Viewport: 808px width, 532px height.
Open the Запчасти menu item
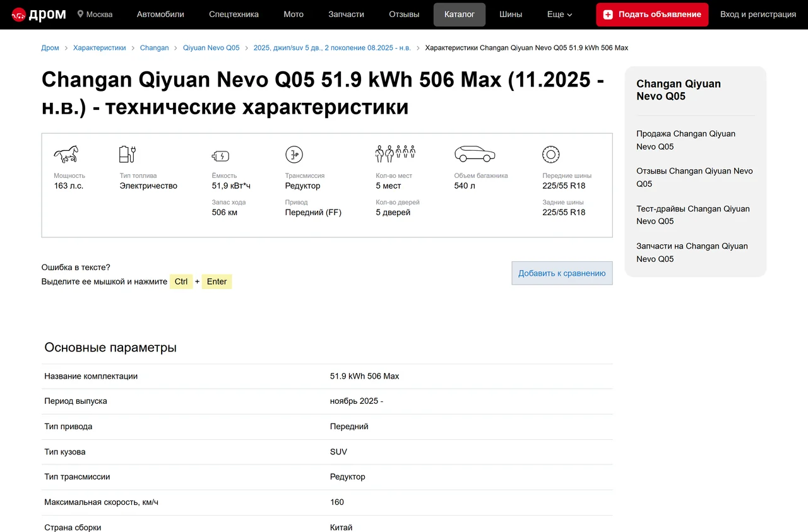[x=346, y=14]
